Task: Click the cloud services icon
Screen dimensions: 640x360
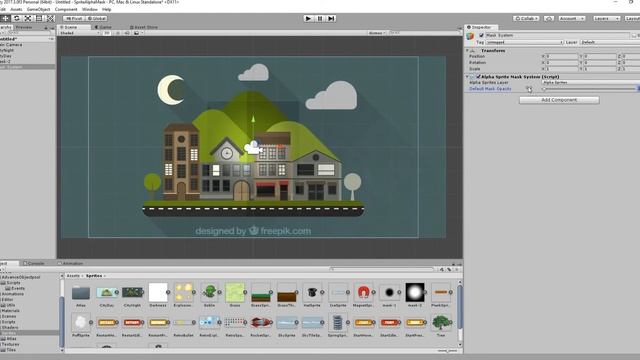Action: pos(549,18)
